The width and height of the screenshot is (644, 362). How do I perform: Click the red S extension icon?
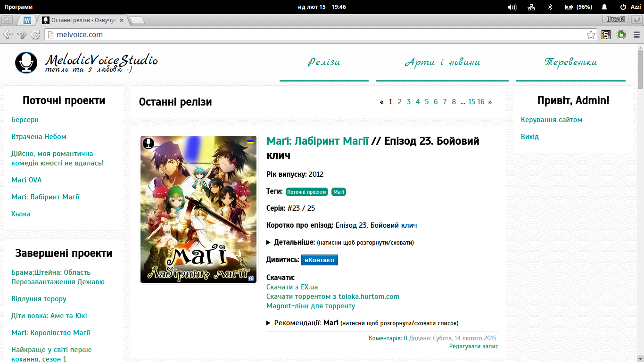coord(606,34)
